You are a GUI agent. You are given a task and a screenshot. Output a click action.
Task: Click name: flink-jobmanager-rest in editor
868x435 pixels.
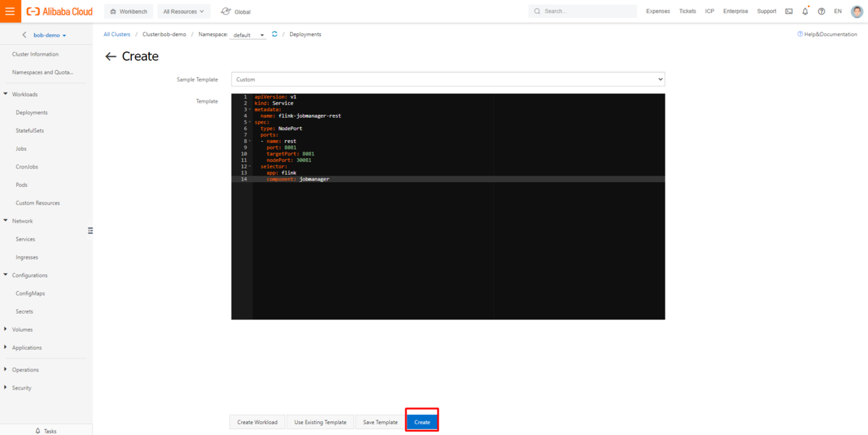(x=300, y=116)
